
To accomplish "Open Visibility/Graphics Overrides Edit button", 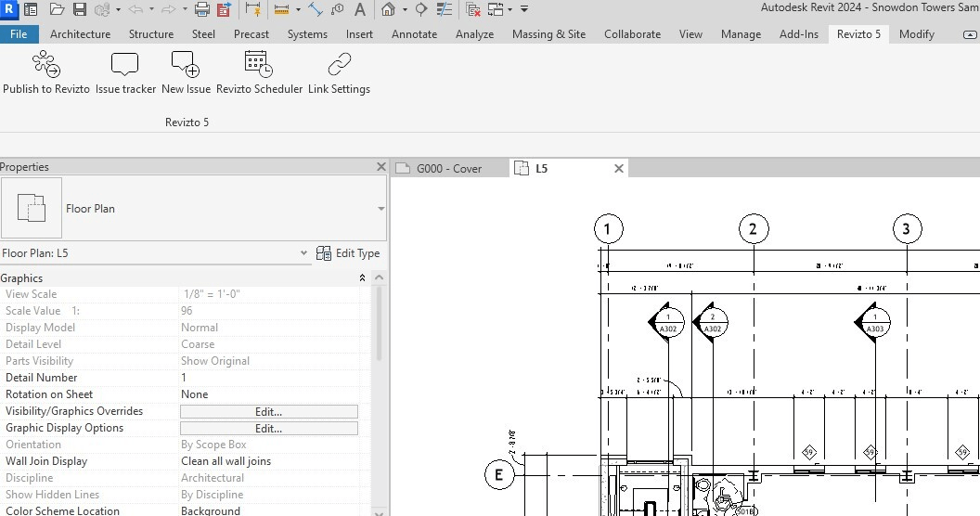I will (x=269, y=412).
